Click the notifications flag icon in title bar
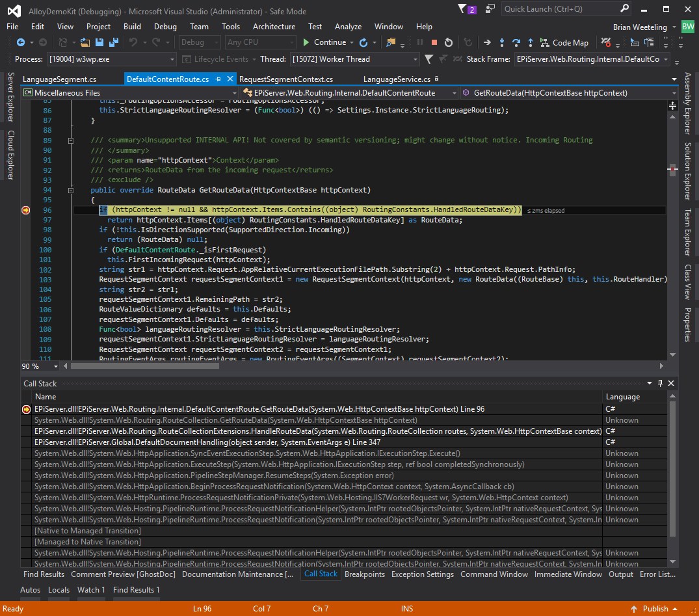 pos(467,9)
